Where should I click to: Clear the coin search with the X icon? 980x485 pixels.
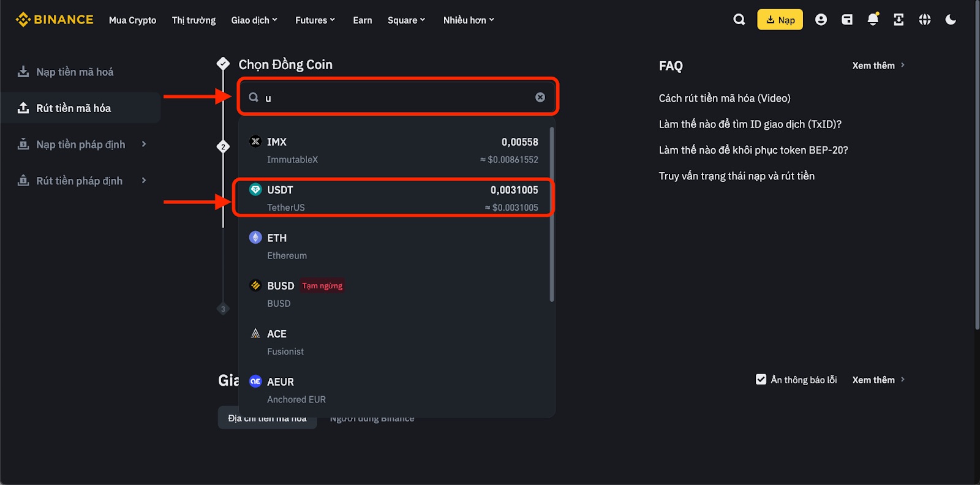pos(540,97)
